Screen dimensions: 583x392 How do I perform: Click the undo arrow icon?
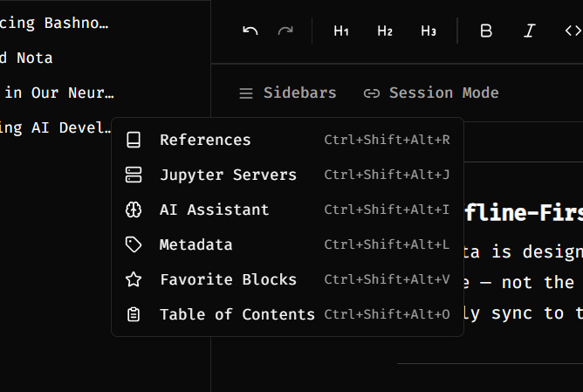pos(250,31)
